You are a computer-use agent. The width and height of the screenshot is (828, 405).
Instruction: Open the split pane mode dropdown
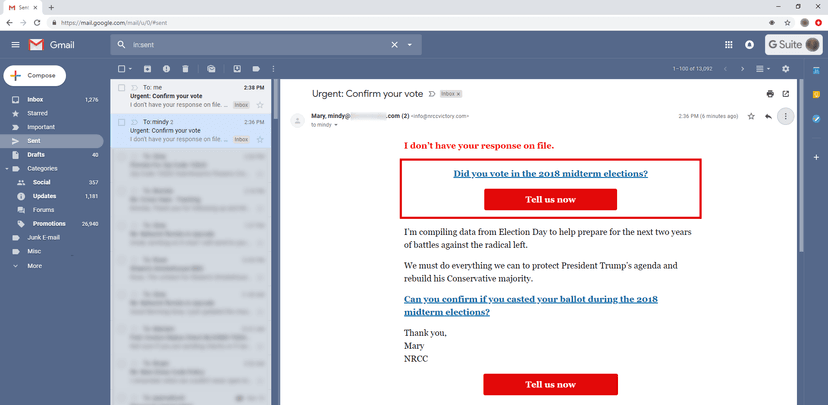[763, 69]
